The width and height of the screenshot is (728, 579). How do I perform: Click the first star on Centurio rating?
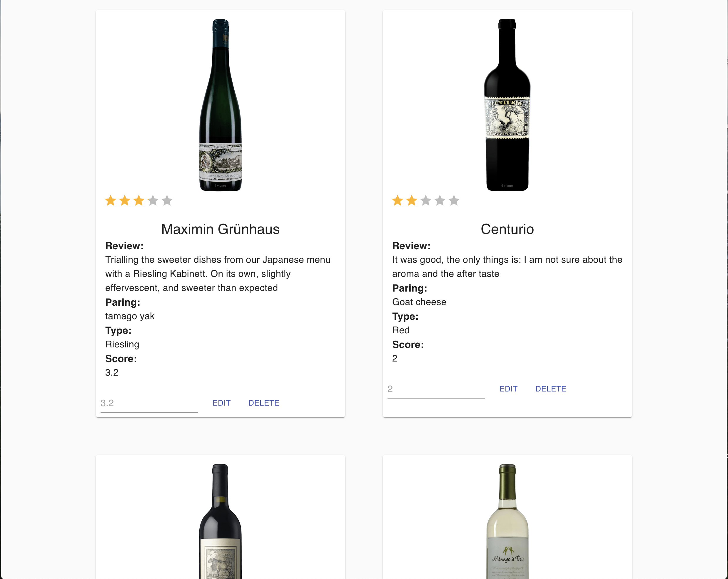[398, 200]
